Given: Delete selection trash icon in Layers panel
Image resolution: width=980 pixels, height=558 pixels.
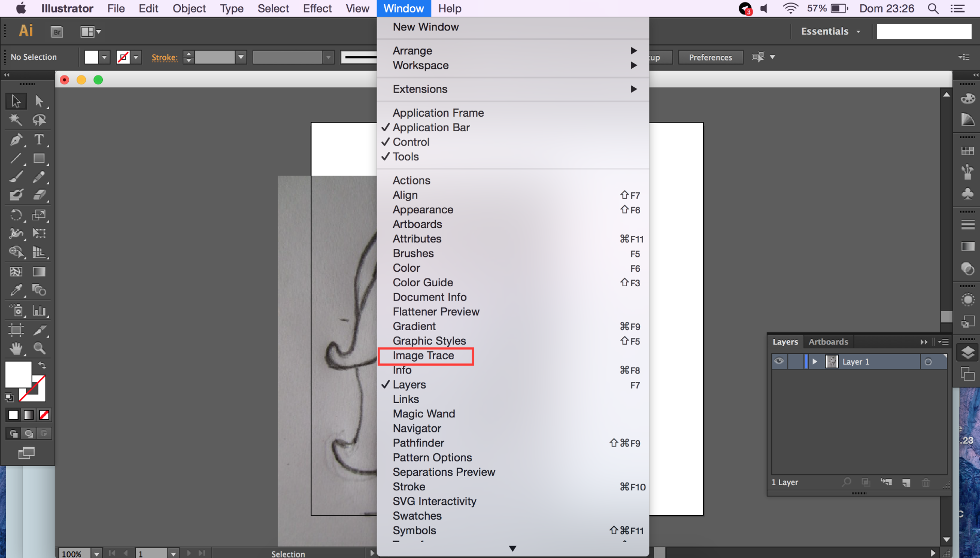Looking at the screenshot, I should (x=926, y=483).
